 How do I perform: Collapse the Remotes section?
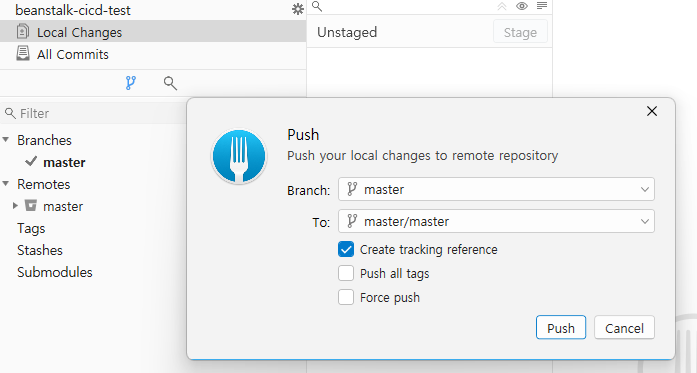point(6,184)
